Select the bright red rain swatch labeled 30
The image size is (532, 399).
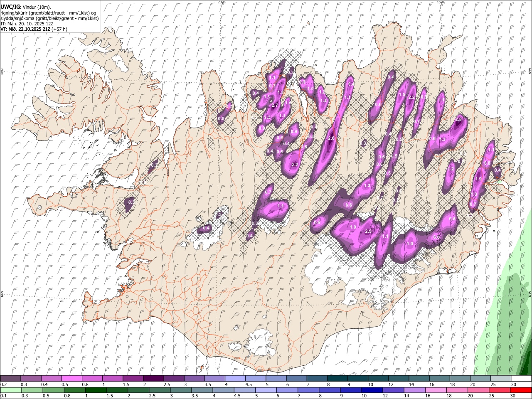pos(521,390)
